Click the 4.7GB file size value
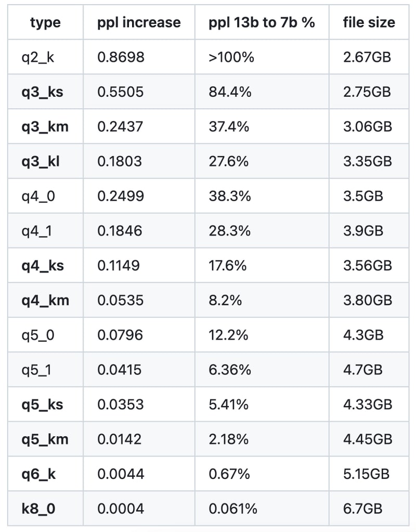416x532 pixels. (363, 370)
